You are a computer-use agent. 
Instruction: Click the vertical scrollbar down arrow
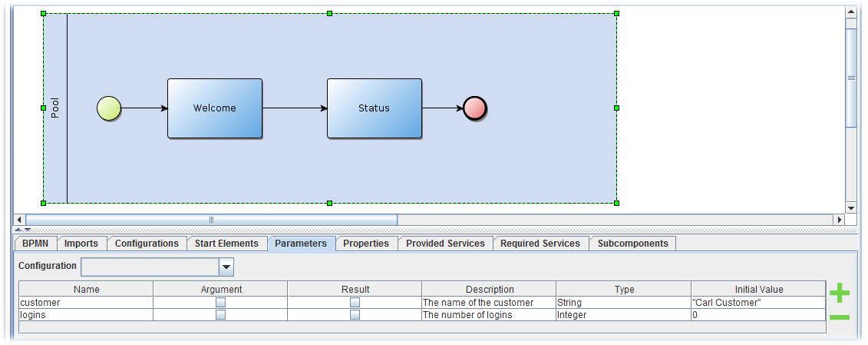coord(850,207)
